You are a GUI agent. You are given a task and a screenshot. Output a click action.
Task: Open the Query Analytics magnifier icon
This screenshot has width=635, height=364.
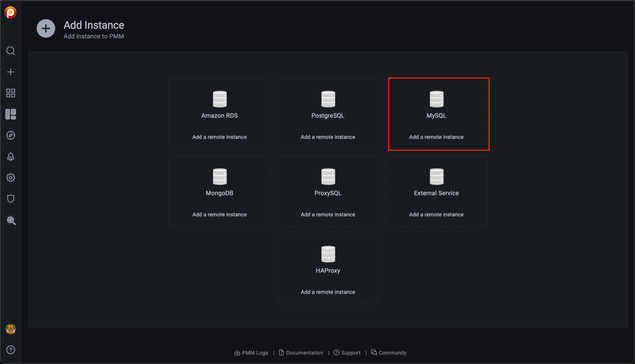tap(10, 220)
